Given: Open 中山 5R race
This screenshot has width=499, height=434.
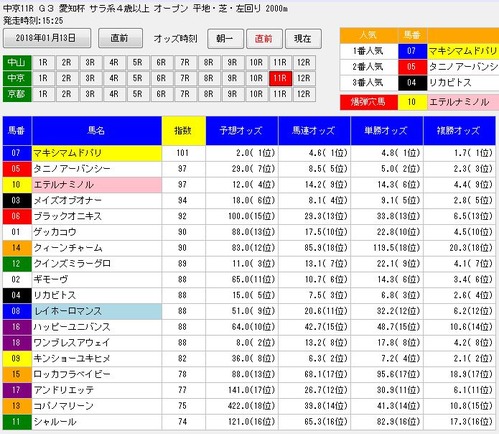Looking at the screenshot, I should [x=138, y=63].
